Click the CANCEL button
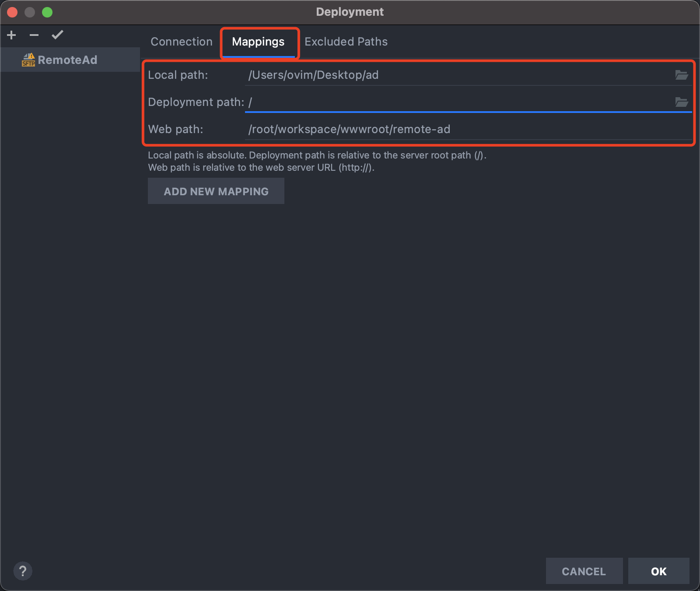The height and width of the screenshot is (591, 700). [584, 571]
